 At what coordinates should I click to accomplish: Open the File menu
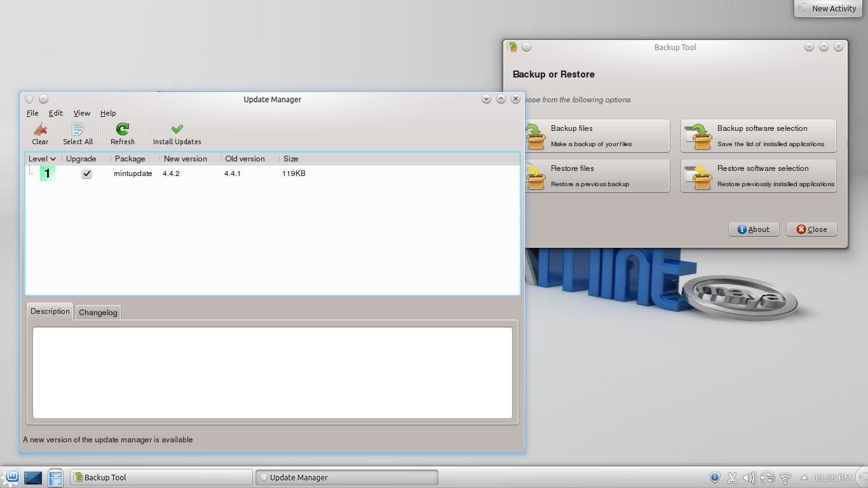click(33, 113)
